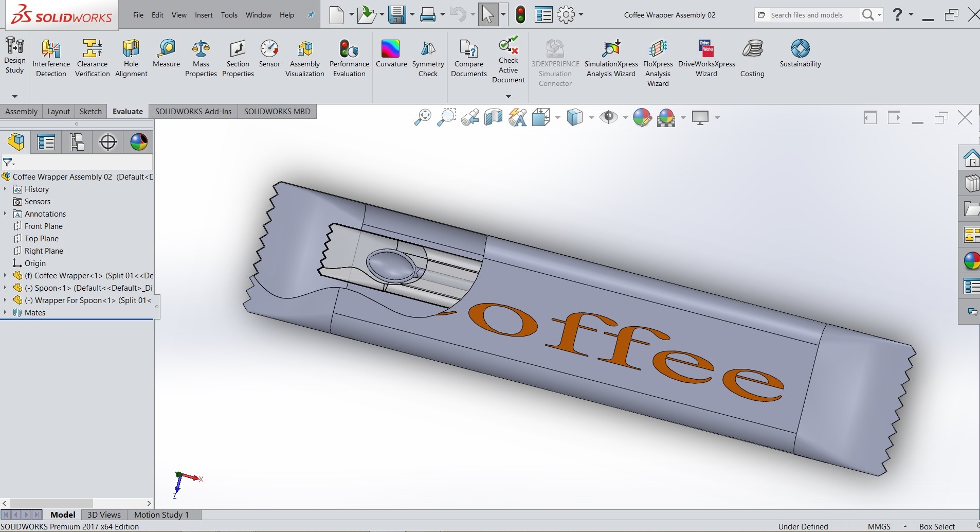Open Sustainability analysis
980x532 pixels.
coord(801,54)
